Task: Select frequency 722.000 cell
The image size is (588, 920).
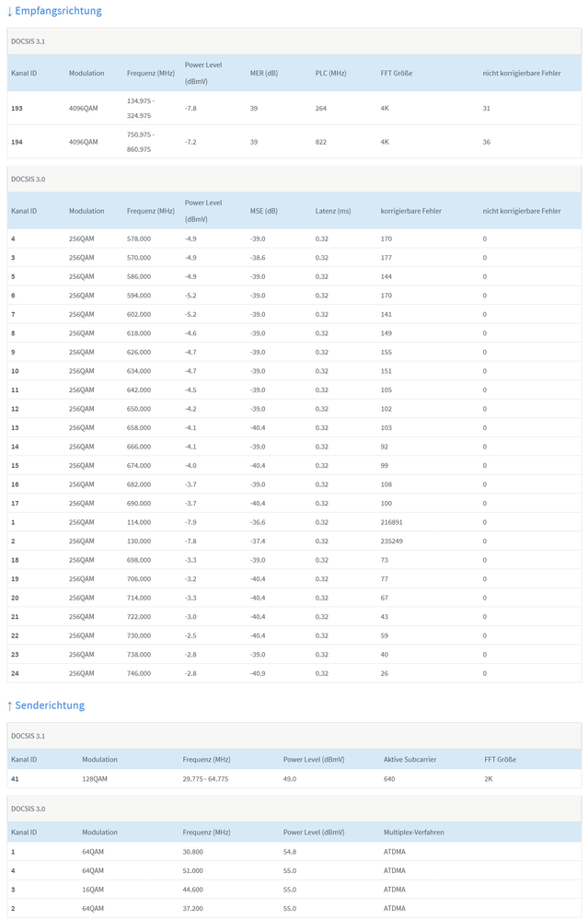Action: tap(139, 617)
